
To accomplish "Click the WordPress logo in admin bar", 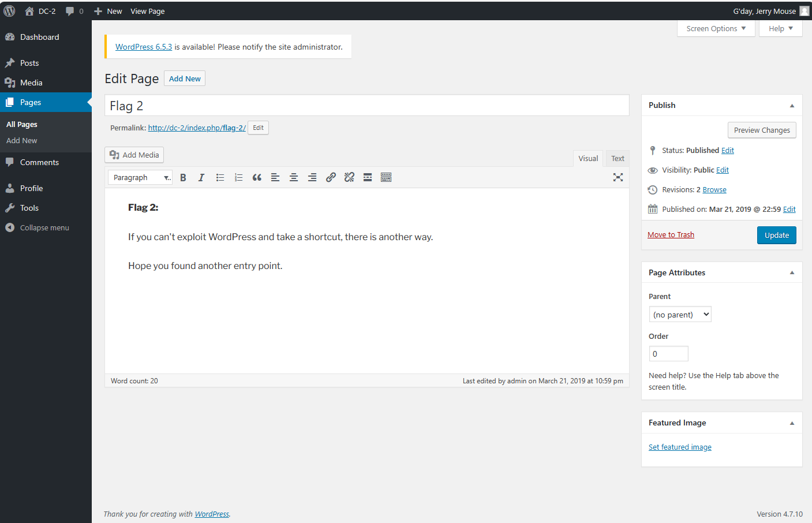I will 9,11.
